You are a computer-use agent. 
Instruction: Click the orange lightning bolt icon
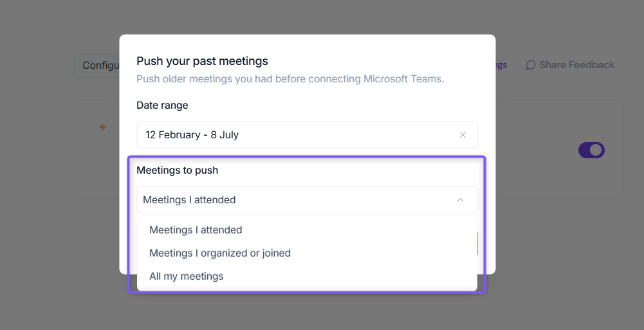pos(103,127)
